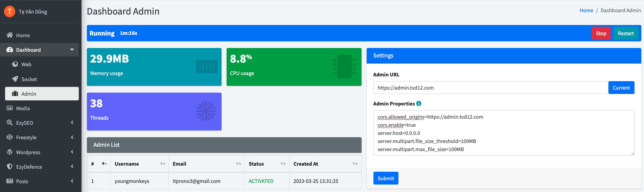Click the Current button beside Admin URL
The height and width of the screenshot is (192, 644).
(x=621, y=88)
